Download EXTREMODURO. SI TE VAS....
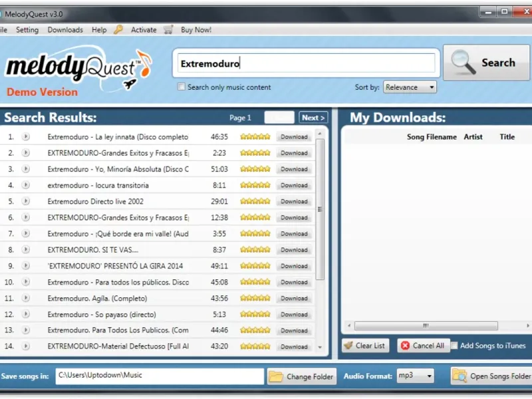This screenshot has width=532, height=399. pyautogui.click(x=294, y=250)
